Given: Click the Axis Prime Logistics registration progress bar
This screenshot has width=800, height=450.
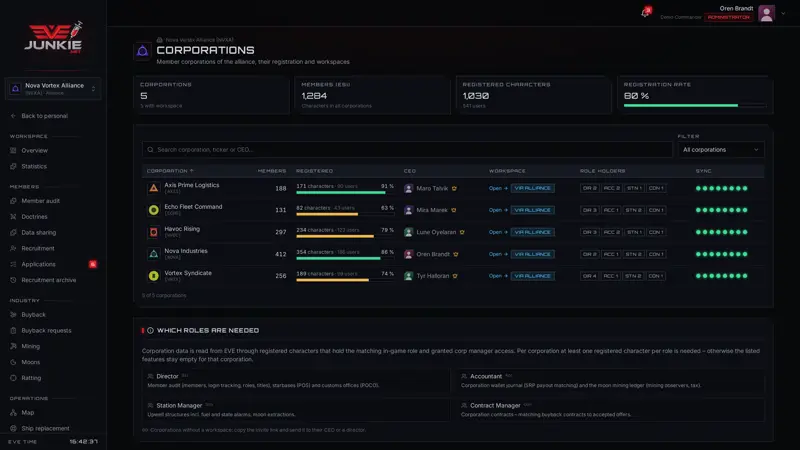Looking at the screenshot, I should click(345, 192).
